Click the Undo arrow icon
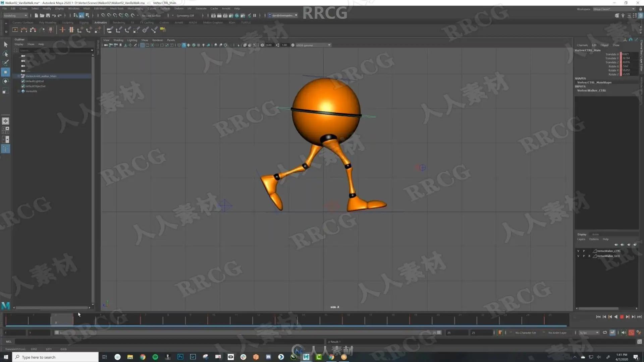The width and height of the screenshot is (644, 362). 54,15
